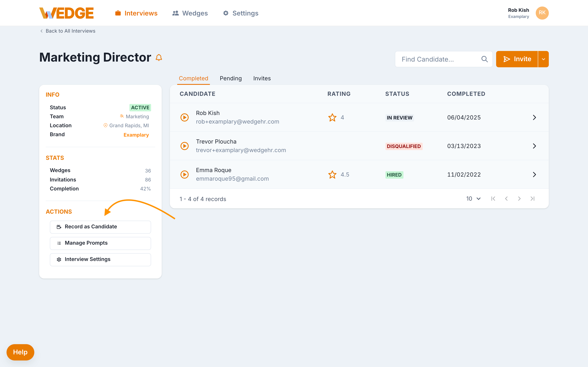The width and height of the screenshot is (588, 367).
Task: Play Trevor Ploucha's interview recording
Action: (x=185, y=146)
